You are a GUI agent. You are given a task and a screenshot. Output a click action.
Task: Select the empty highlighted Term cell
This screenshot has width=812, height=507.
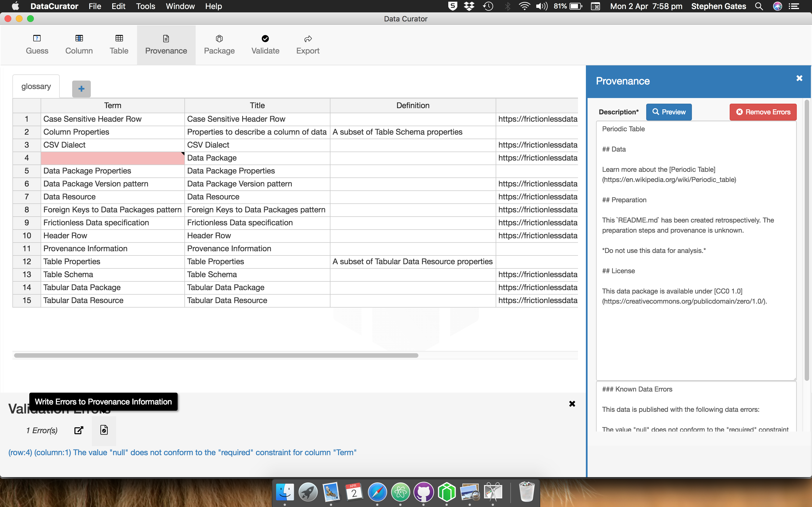point(112,158)
